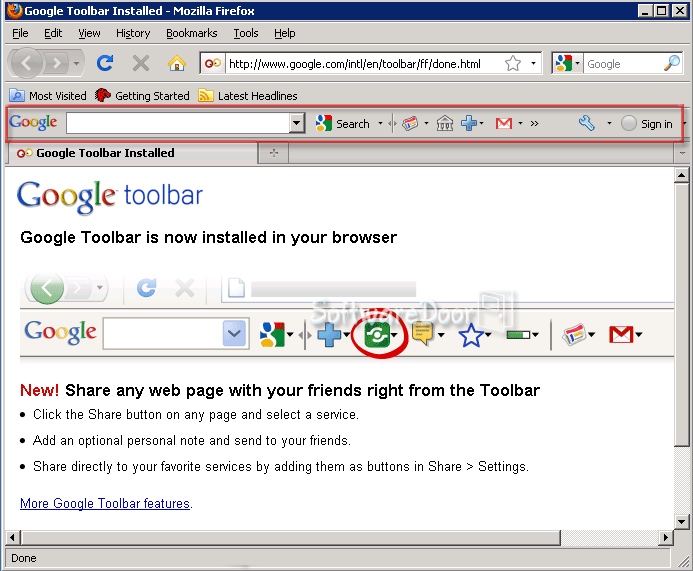Click the circled green Share button illustration
Screen dimensions: 693x571
coord(380,335)
